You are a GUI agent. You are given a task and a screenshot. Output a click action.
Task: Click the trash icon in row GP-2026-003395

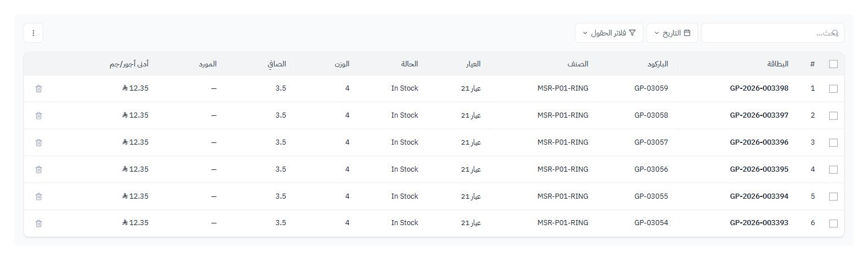click(39, 169)
